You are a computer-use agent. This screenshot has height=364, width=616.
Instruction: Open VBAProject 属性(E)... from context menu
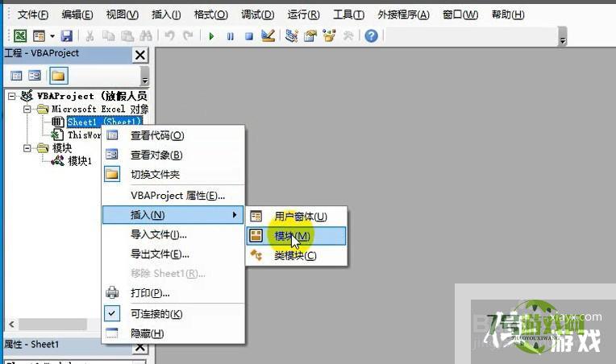pos(173,196)
